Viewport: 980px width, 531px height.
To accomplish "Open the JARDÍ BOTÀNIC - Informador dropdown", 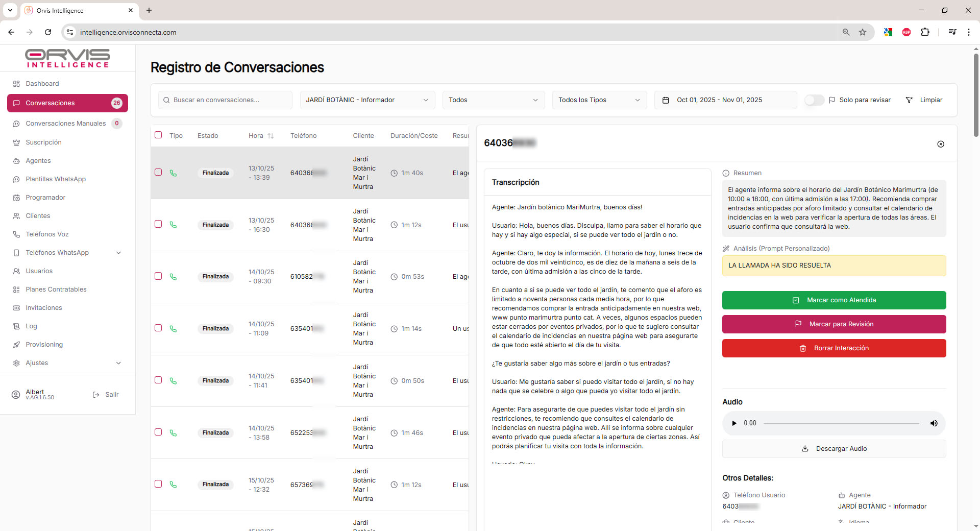I will (x=367, y=100).
